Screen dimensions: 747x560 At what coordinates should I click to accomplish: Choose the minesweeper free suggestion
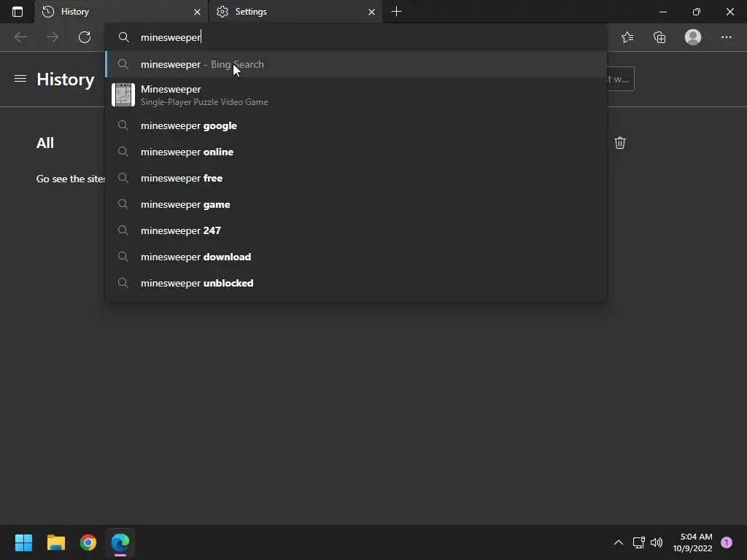click(x=356, y=178)
